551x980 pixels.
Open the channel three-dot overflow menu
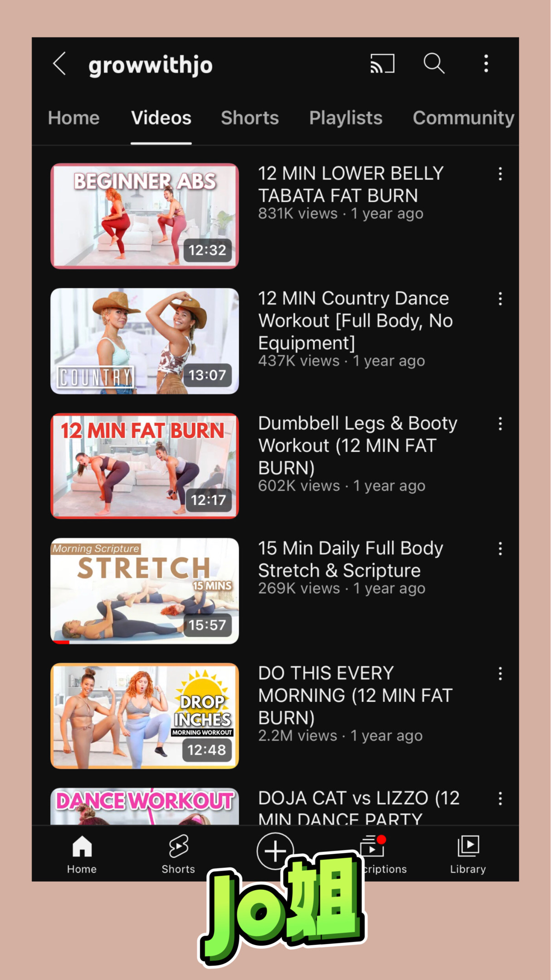(486, 64)
